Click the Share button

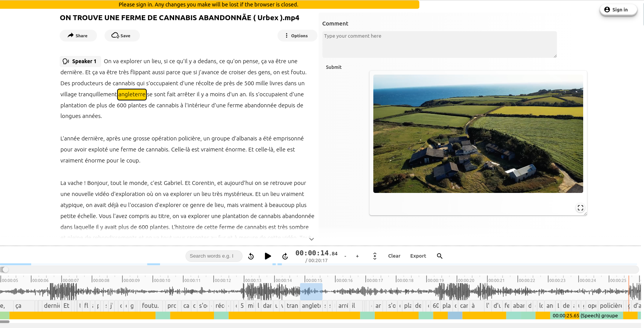tap(78, 36)
